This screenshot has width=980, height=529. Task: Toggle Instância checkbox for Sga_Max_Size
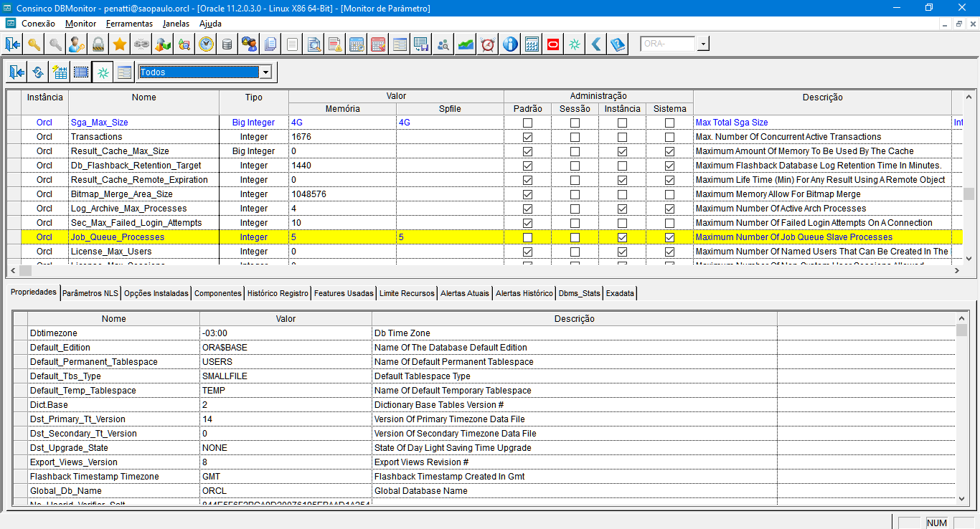tap(622, 123)
